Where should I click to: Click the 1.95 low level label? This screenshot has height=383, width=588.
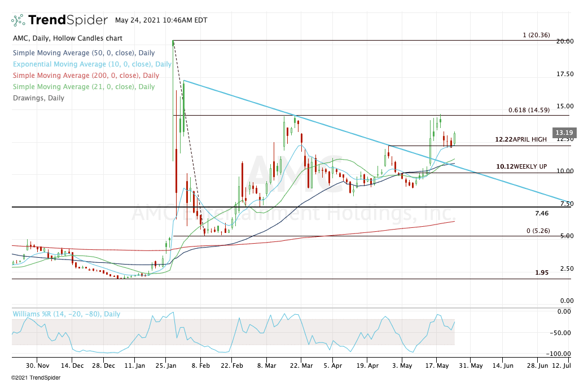click(x=542, y=272)
